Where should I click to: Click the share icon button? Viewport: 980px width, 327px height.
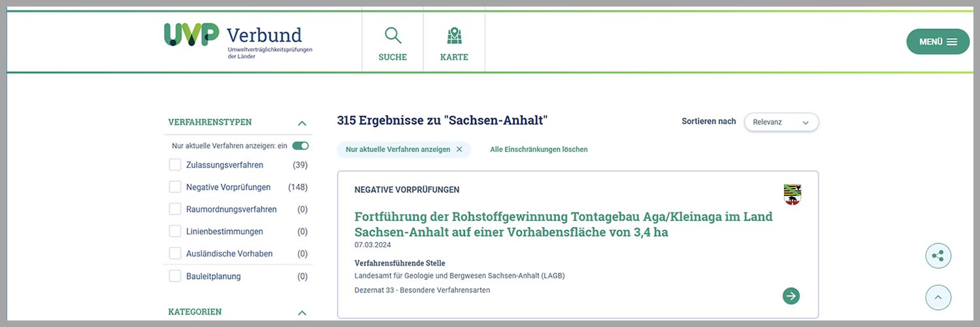point(938,256)
